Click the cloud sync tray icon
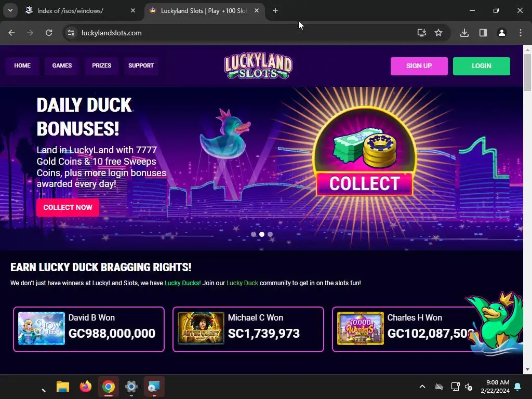The height and width of the screenshot is (399, 532). [x=439, y=387]
